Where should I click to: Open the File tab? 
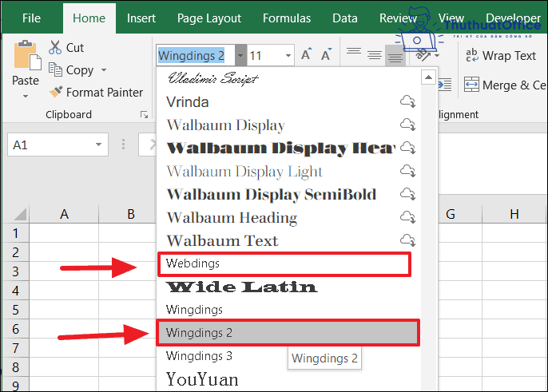31,18
